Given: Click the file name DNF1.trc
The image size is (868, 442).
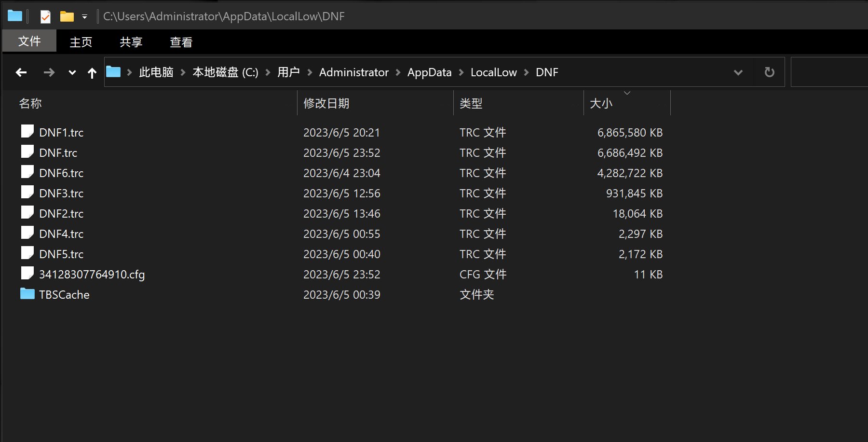Looking at the screenshot, I should (61, 133).
